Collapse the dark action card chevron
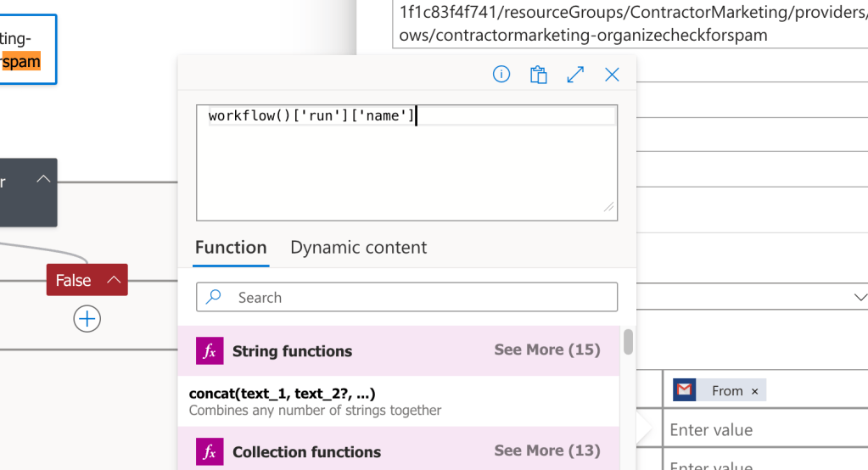The image size is (868, 470). click(43, 179)
